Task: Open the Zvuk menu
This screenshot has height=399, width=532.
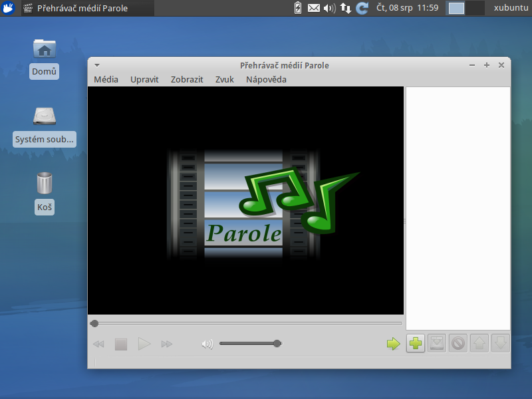Action: coord(224,78)
